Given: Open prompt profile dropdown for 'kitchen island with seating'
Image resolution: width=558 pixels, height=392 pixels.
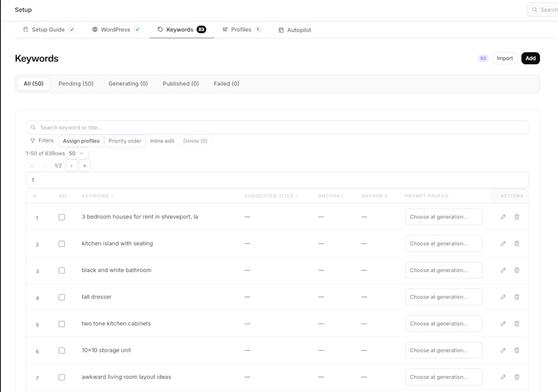Looking at the screenshot, I should click(x=444, y=243).
